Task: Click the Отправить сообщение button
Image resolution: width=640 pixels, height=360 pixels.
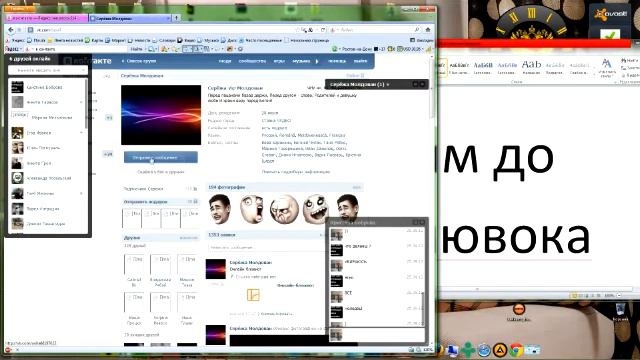Action: (x=161, y=157)
